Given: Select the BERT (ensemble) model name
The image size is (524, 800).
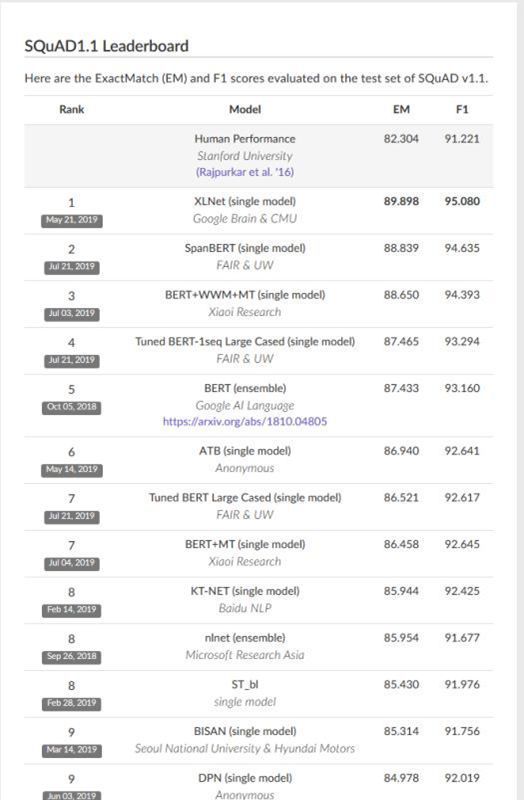Looking at the screenshot, I should 245,388.
